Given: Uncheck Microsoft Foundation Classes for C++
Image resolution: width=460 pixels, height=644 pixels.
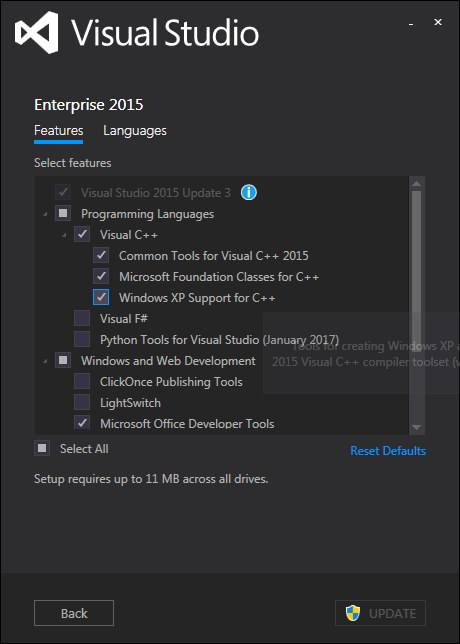Looking at the screenshot, I should click(x=101, y=276).
